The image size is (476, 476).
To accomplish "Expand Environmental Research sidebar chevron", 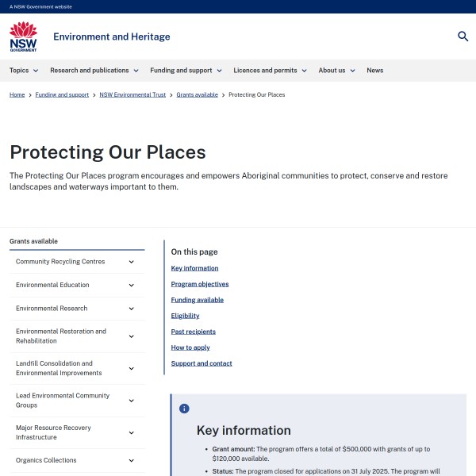I will click(x=132, y=309).
